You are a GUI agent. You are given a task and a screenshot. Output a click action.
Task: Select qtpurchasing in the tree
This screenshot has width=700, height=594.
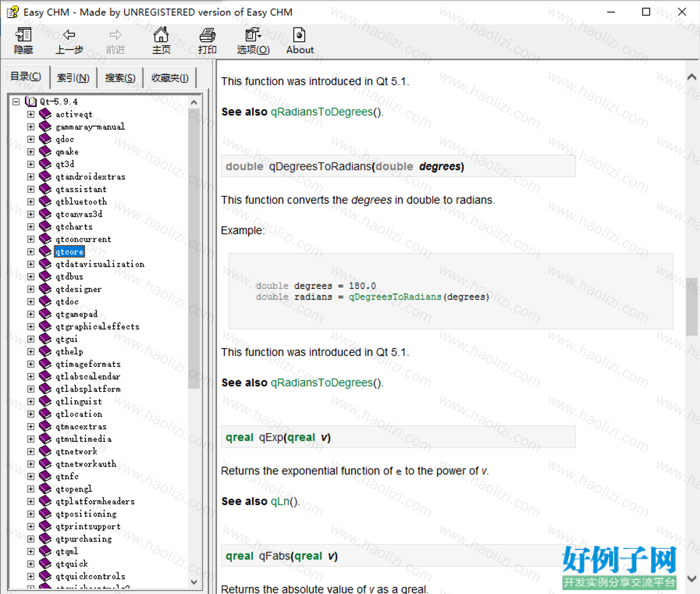click(x=84, y=539)
